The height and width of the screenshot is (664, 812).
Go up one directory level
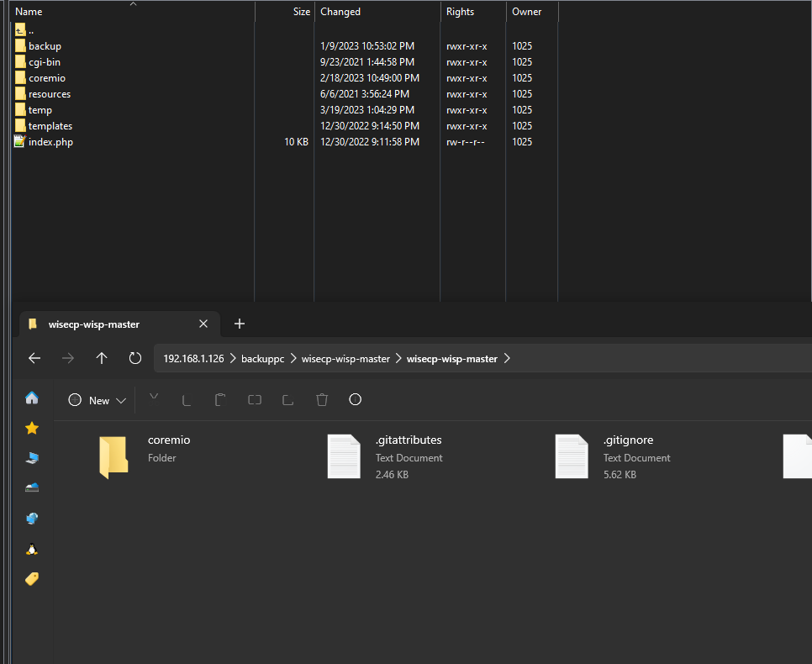102,358
